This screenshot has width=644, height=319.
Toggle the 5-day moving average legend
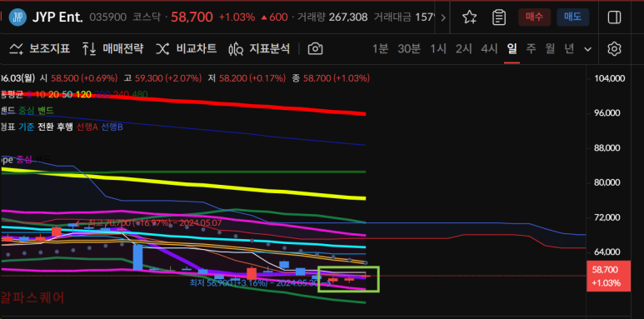click(29, 94)
